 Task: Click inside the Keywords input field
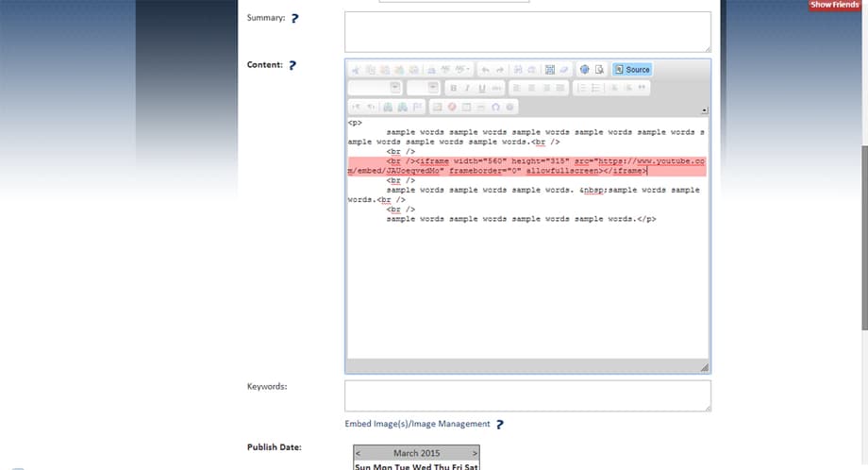(526, 395)
